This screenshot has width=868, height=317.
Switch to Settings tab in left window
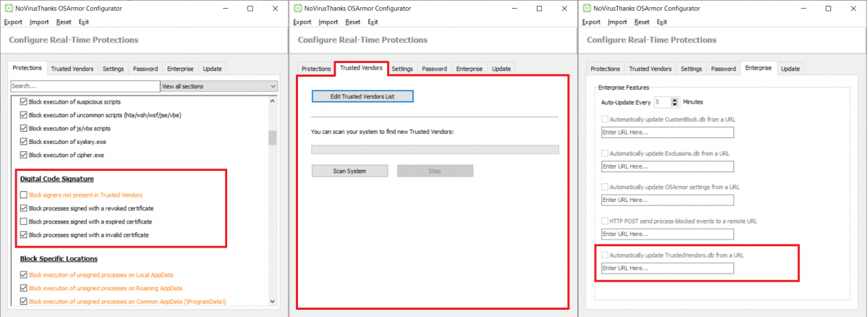[x=114, y=69]
